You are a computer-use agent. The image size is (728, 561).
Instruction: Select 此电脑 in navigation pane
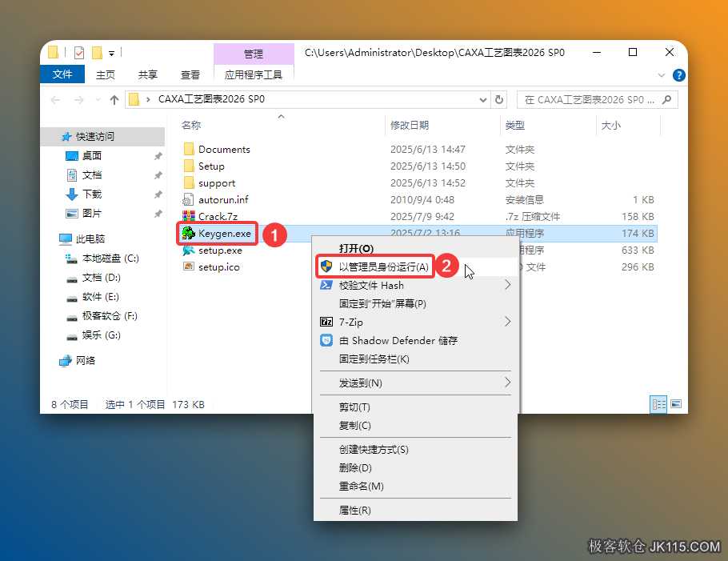pyautogui.click(x=90, y=238)
